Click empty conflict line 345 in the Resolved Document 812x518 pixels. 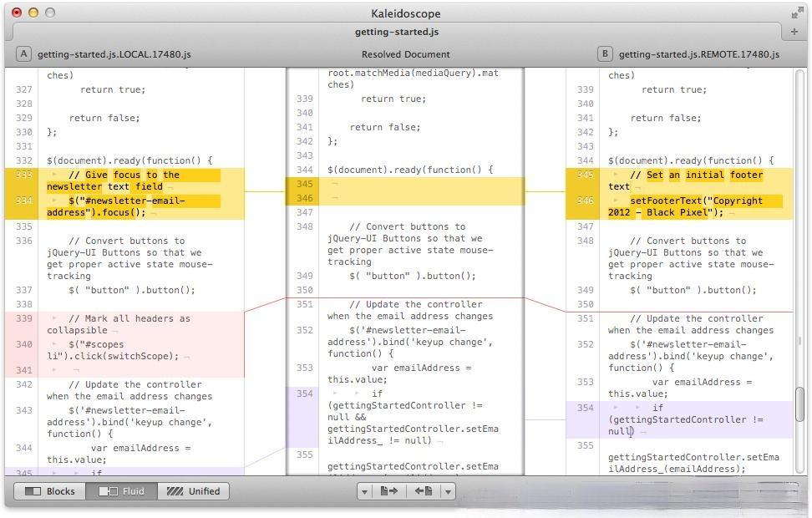(405, 184)
